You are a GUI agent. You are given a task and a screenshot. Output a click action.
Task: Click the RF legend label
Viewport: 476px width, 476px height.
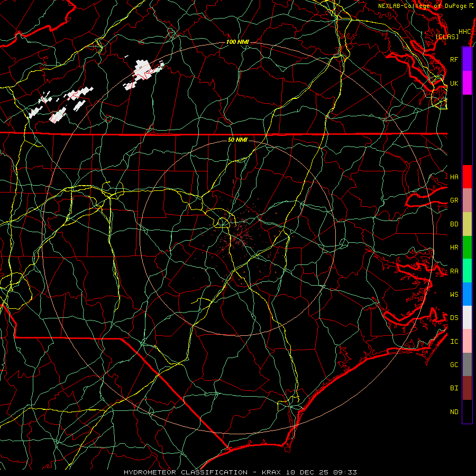click(x=454, y=59)
